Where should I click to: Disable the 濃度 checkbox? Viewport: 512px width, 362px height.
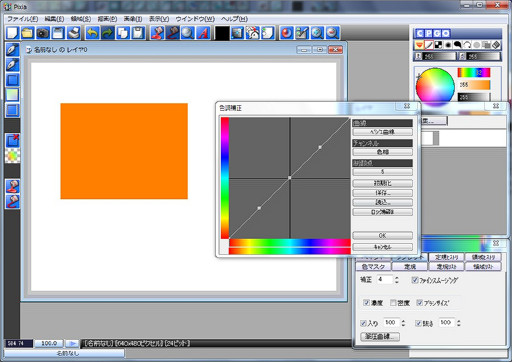pos(366,303)
